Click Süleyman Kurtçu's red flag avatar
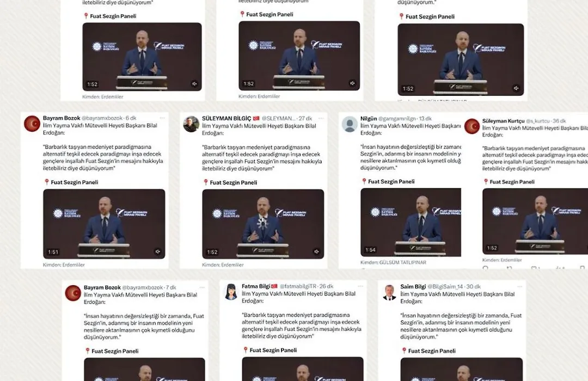 (471, 126)
